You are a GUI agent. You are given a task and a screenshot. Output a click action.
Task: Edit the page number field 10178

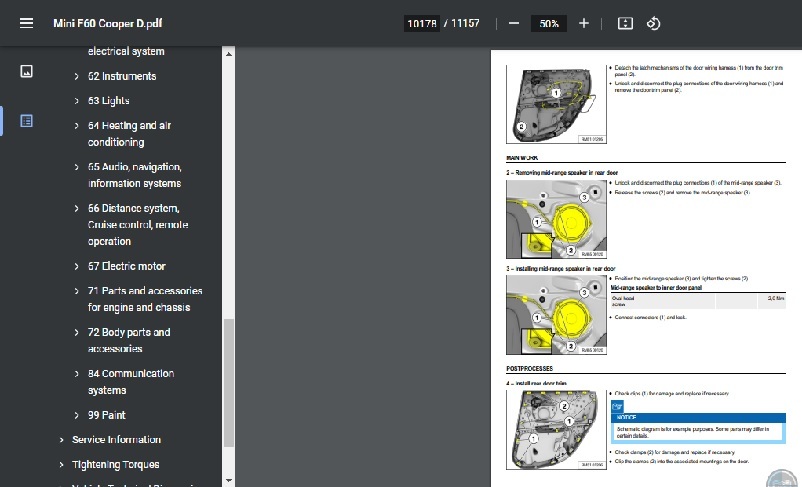(x=421, y=24)
